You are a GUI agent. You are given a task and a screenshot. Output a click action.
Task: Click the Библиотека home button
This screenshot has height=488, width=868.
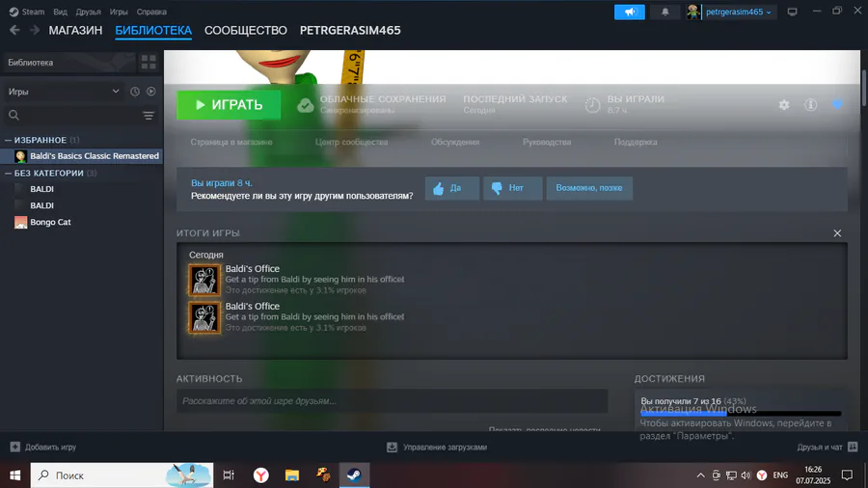(x=69, y=63)
